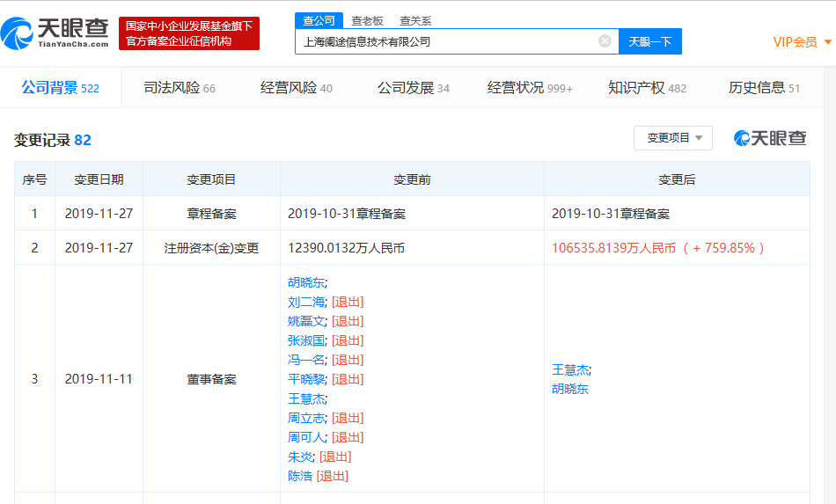
Task: Click the 序号 column header
Action: pyautogui.click(x=34, y=179)
